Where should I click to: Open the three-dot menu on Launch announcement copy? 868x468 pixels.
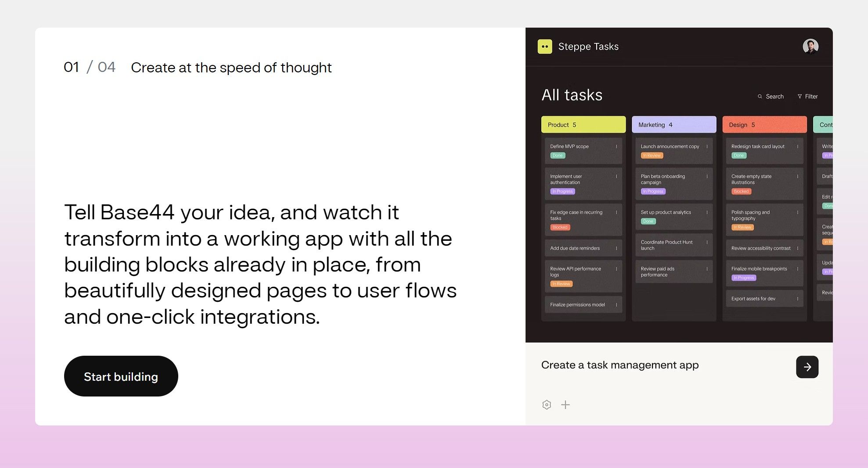[707, 146]
